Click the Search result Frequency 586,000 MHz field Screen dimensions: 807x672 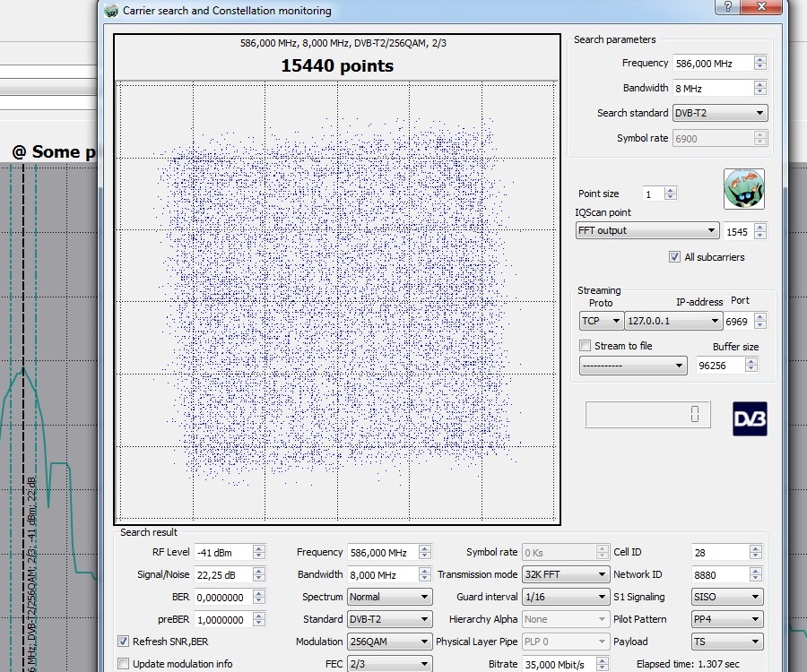point(384,553)
